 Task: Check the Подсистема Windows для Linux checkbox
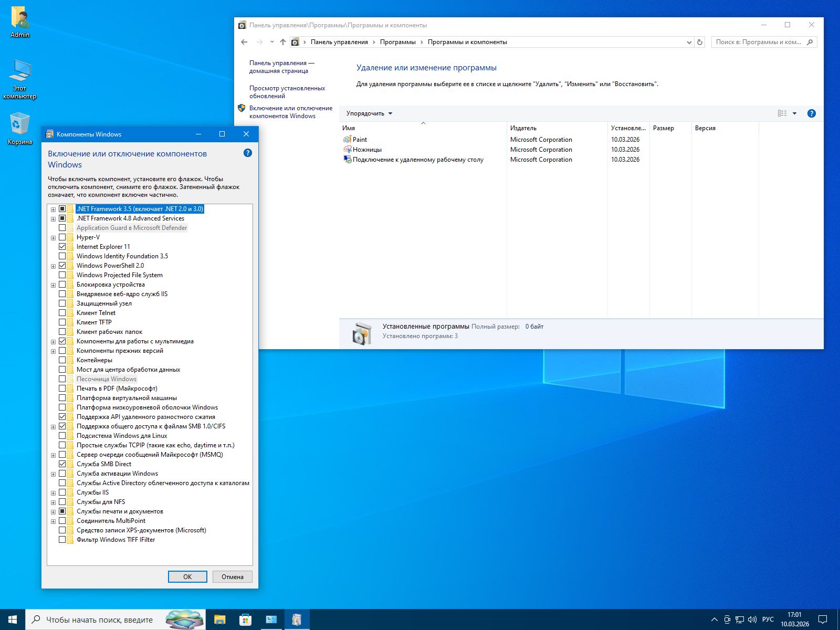62,436
